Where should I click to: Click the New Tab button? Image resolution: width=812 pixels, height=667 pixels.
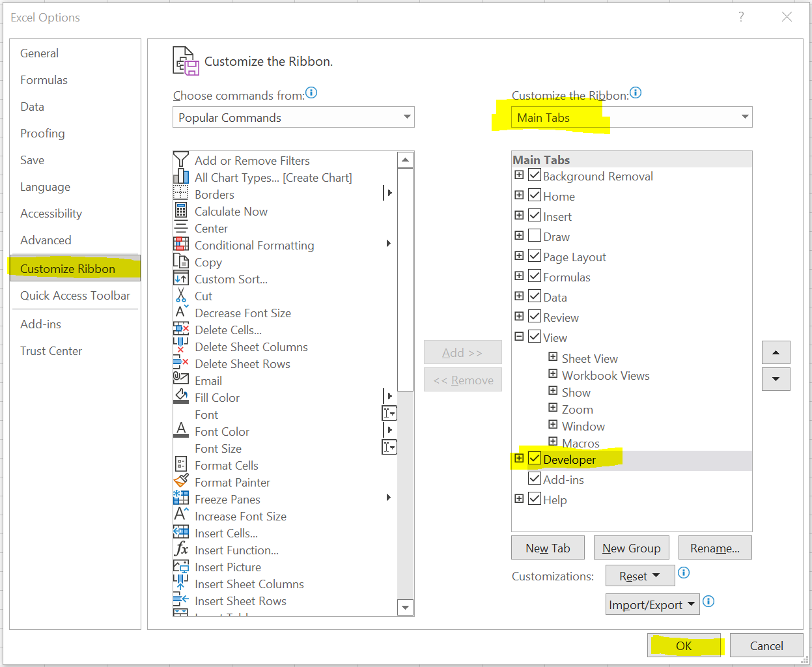pyautogui.click(x=548, y=547)
